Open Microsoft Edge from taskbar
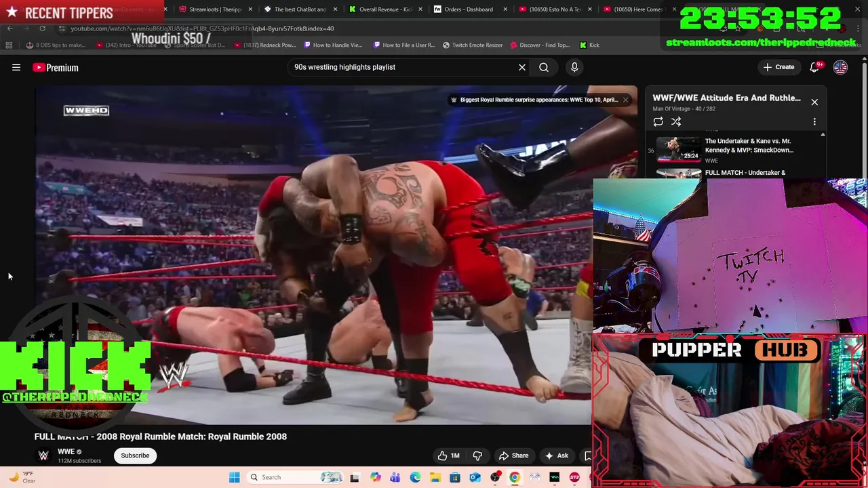868x488 pixels. [x=415, y=477]
